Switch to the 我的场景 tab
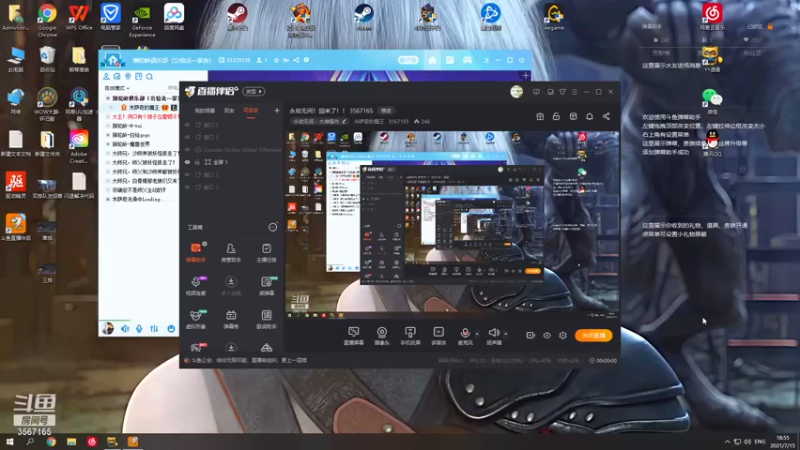The image size is (800, 450). (205, 111)
